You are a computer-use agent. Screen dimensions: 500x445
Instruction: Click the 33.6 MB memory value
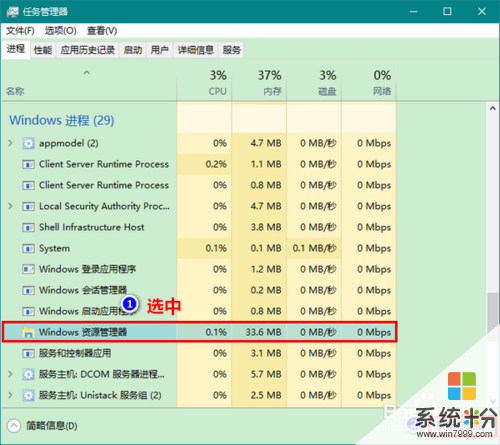click(264, 332)
